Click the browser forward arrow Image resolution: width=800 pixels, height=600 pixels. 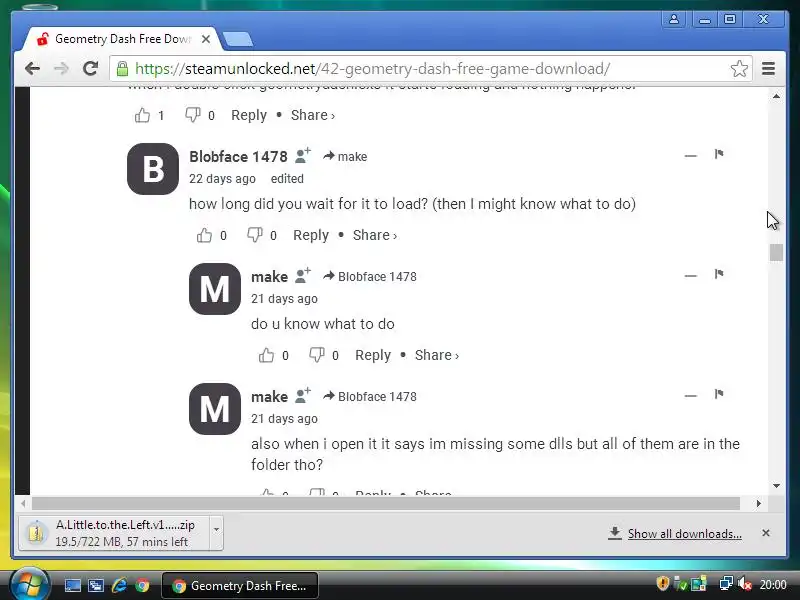coord(61,68)
